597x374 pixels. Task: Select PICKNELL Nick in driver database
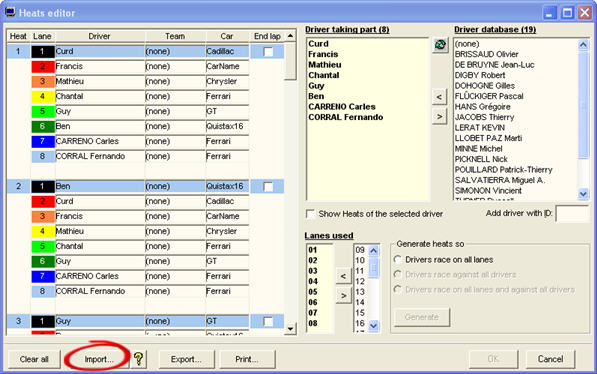tap(481, 159)
